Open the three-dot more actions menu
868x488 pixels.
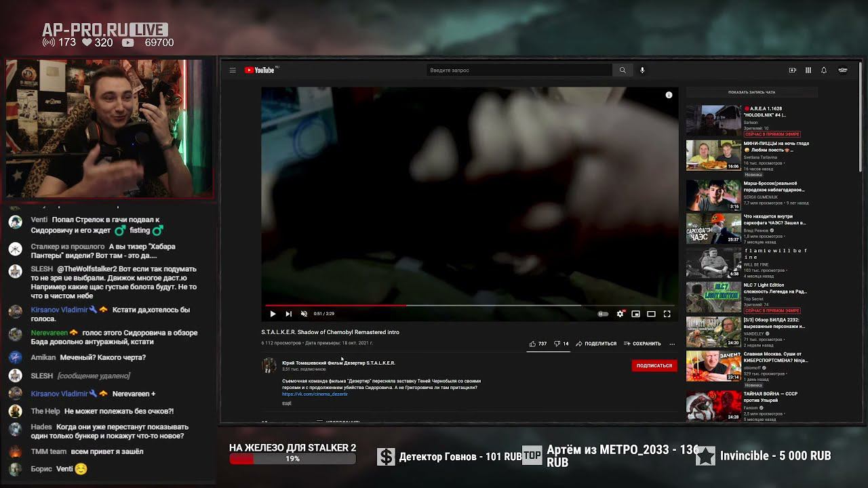(x=672, y=344)
